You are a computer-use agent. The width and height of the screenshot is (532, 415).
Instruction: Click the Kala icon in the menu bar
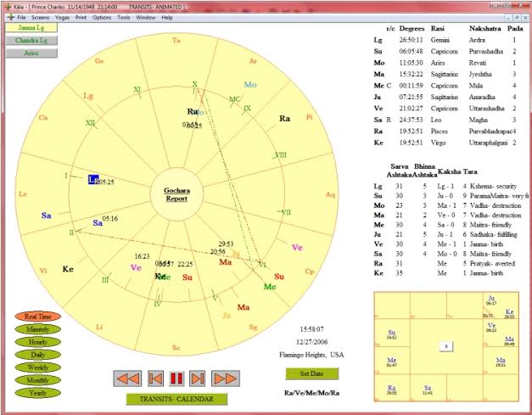point(11,17)
